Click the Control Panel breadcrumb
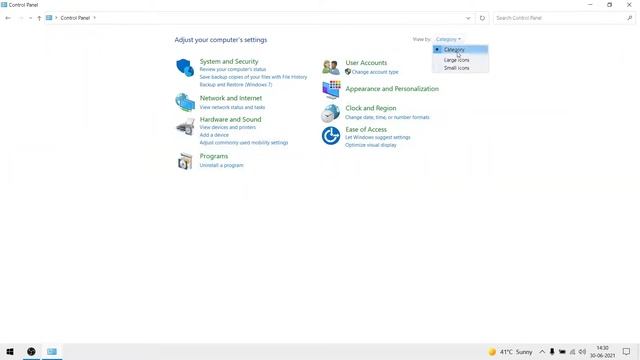This screenshot has height=360, width=640. (x=75, y=18)
